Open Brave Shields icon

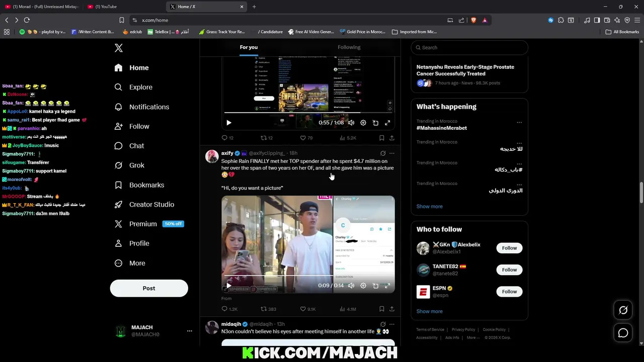click(473, 20)
